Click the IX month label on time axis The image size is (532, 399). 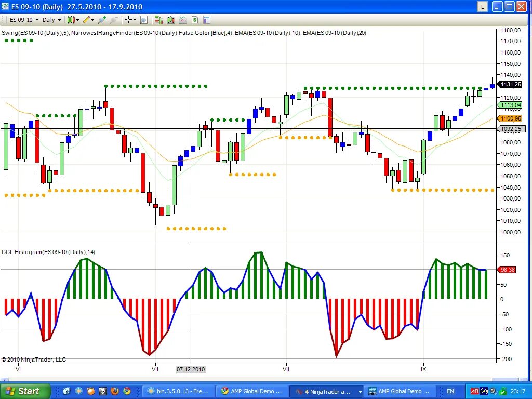point(423,369)
